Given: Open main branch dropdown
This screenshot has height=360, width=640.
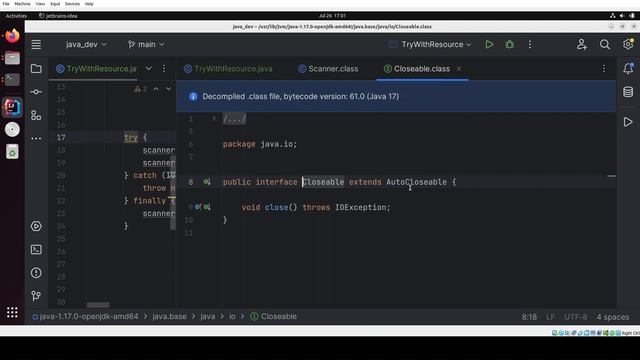Looking at the screenshot, I should (146, 44).
